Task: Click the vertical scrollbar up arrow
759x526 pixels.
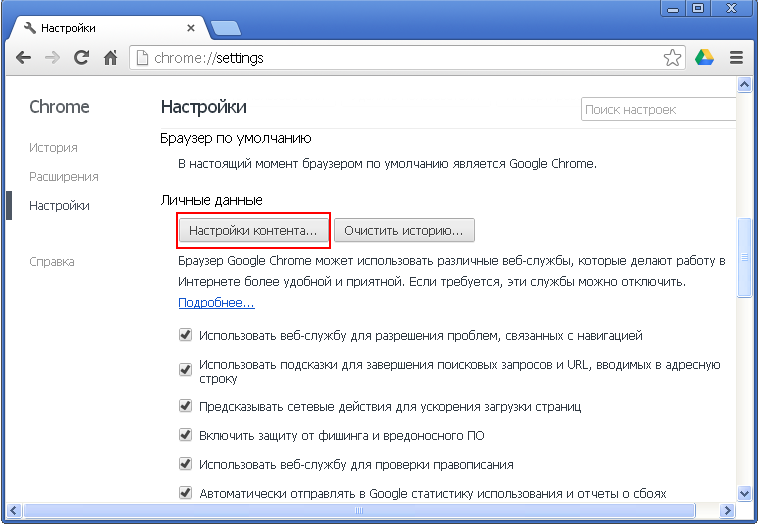Action: [x=744, y=85]
